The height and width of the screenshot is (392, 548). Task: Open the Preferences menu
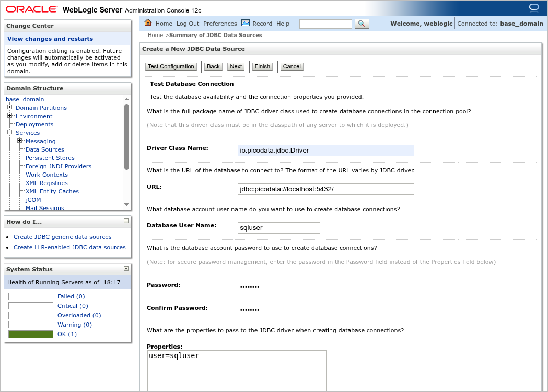220,23
